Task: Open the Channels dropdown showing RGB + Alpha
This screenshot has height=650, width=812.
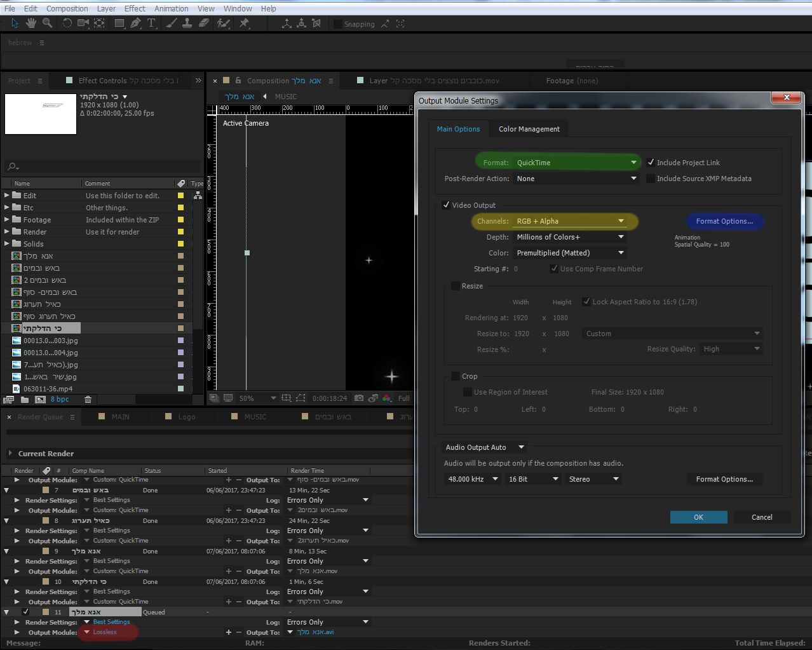Action: tap(569, 221)
